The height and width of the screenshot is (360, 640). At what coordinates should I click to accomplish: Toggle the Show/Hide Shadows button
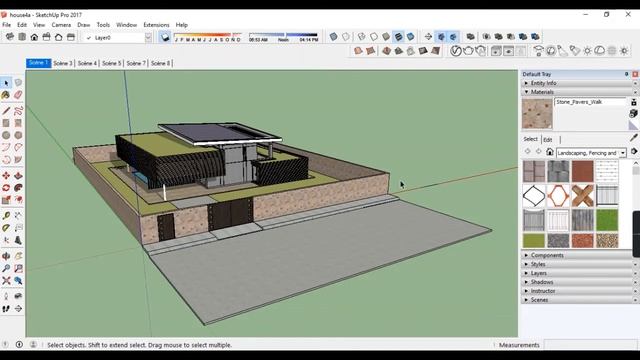point(165,37)
